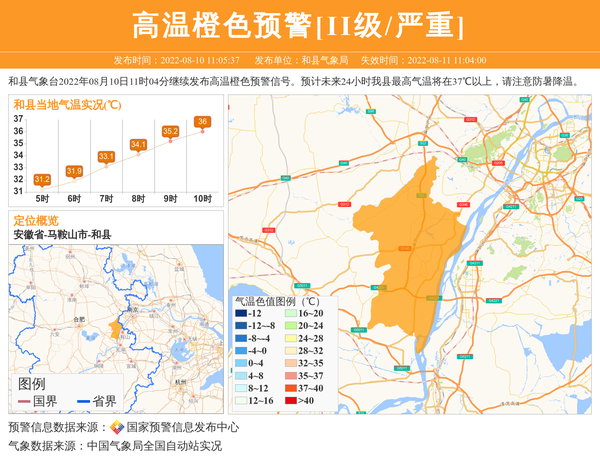Click the 安徽省-马鞍山市-和县 location text

pos(62,234)
